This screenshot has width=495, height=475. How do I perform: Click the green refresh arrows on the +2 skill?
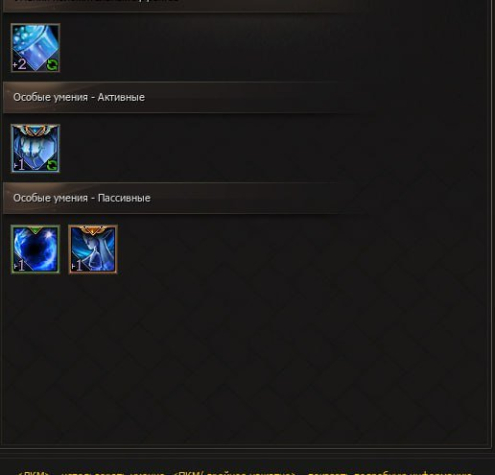tap(52, 65)
